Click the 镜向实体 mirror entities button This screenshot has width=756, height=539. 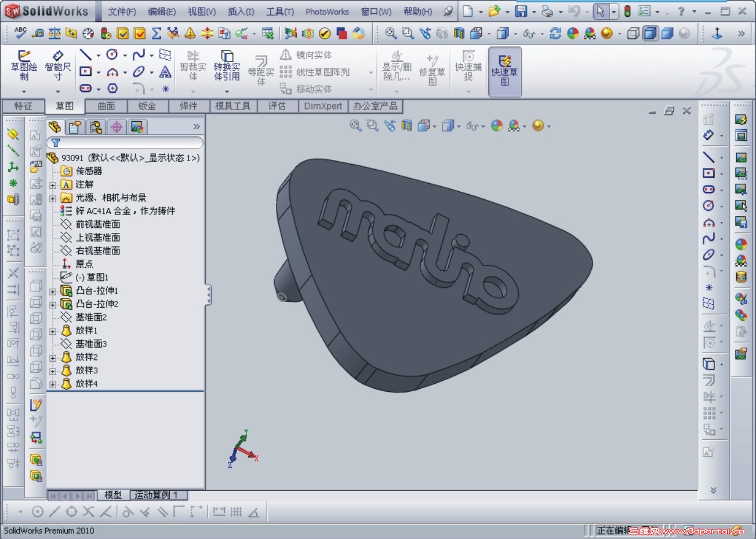point(306,55)
